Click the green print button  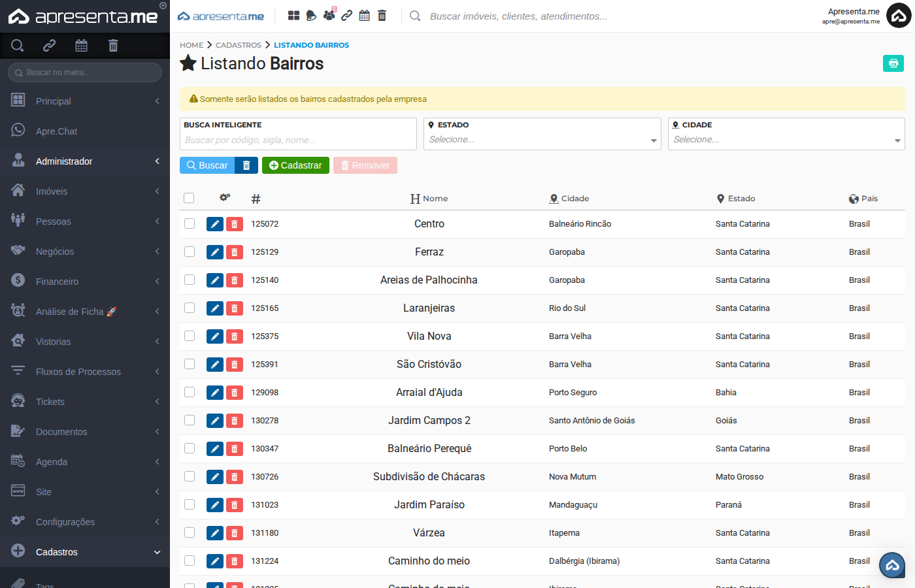(893, 63)
